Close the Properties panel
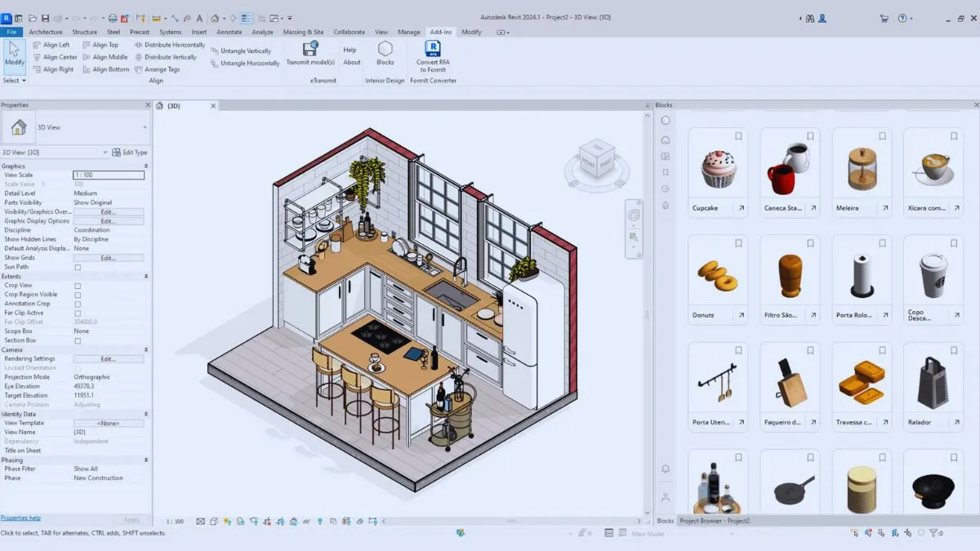The image size is (980, 551). pyautogui.click(x=147, y=105)
